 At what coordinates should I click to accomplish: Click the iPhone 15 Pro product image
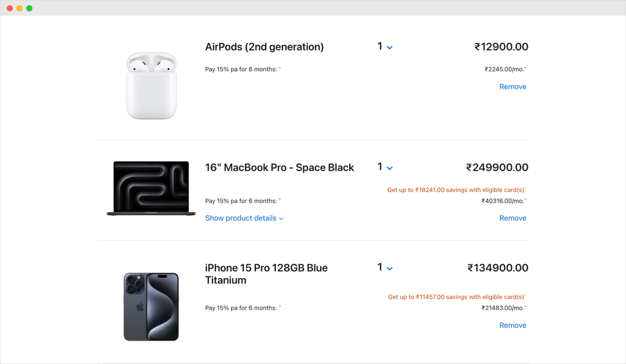tap(151, 306)
